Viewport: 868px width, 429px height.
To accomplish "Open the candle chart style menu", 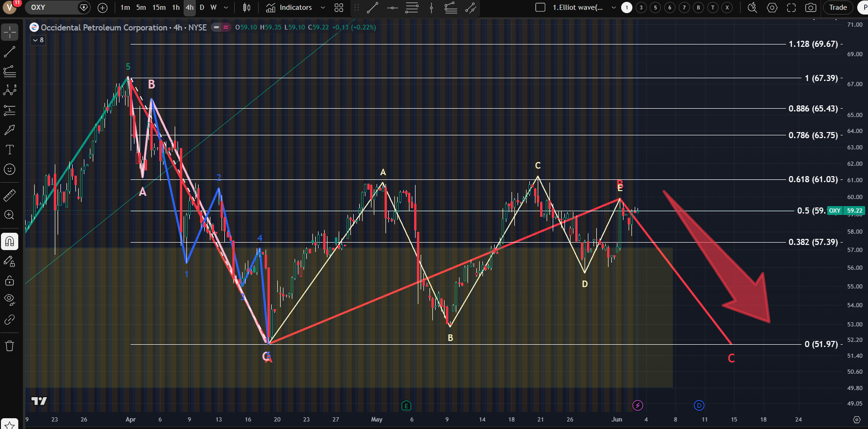I will click(x=247, y=7).
